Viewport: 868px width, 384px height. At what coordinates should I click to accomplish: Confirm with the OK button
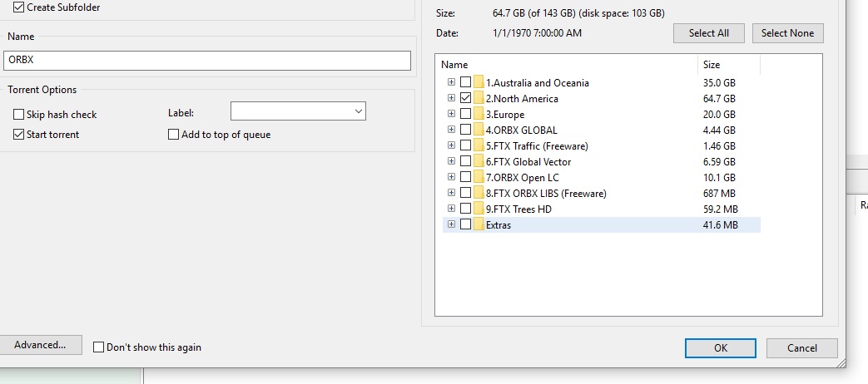click(x=720, y=348)
